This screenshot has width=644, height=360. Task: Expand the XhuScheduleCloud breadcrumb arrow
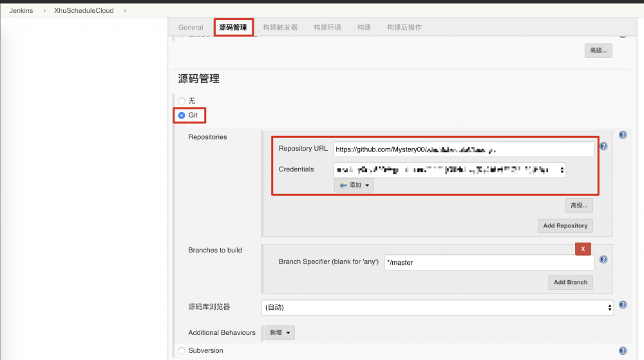pos(125,11)
